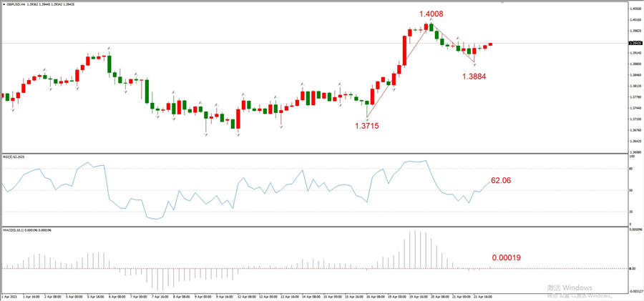The height and width of the screenshot is (301, 644).
Task: Click the tallest red candle near 19 Apr
Action: (404, 51)
